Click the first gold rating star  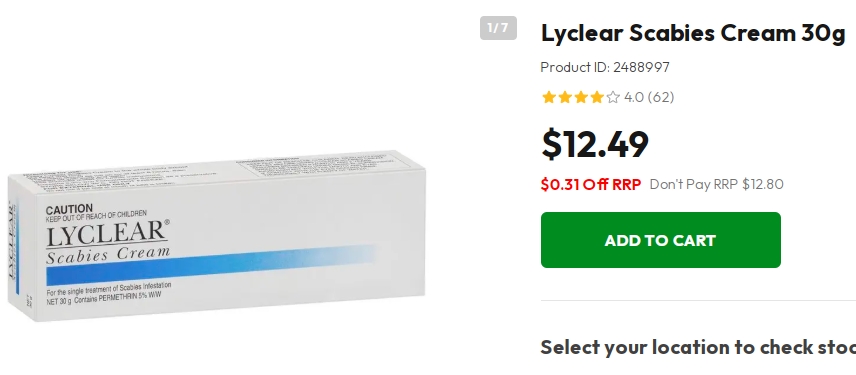pos(548,97)
